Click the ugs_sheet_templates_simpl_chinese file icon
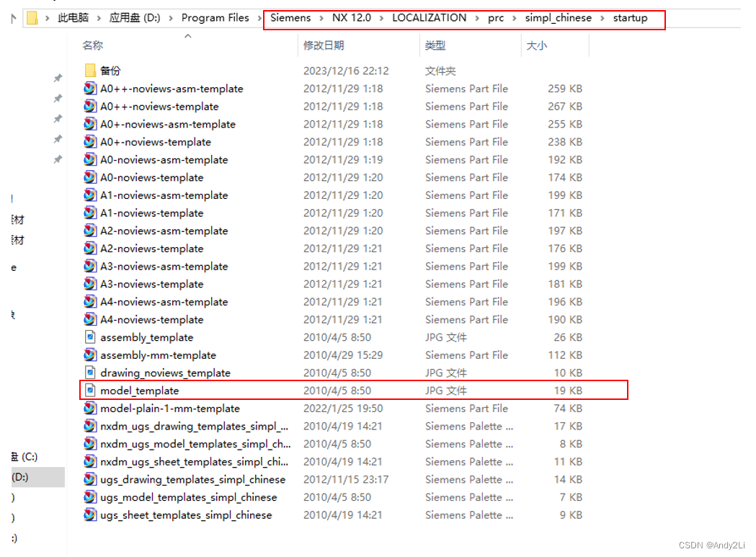The height and width of the screenshot is (557, 756). (89, 515)
